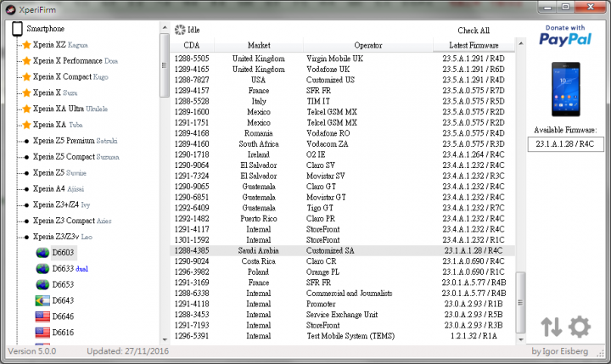Select the D6603 model entry
Image resolution: width=611 pixels, height=364 pixels.
click(x=63, y=253)
